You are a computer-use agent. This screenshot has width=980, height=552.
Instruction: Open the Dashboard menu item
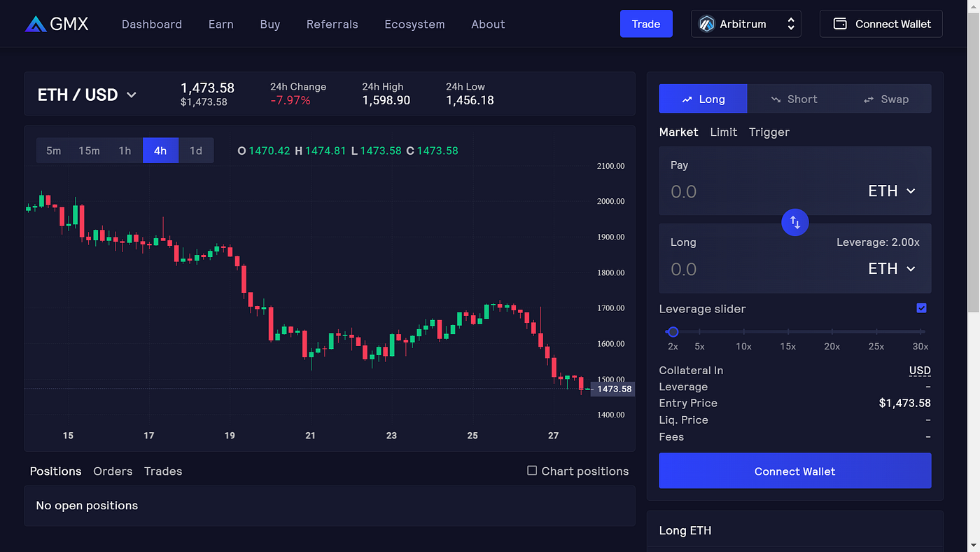pos(152,24)
